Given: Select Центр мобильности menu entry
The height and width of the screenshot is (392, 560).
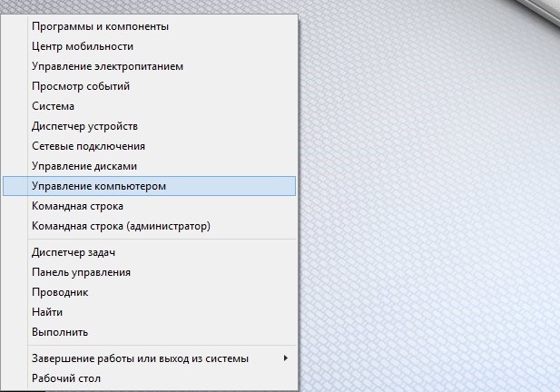Looking at the screenshot, I should [149, 46].
